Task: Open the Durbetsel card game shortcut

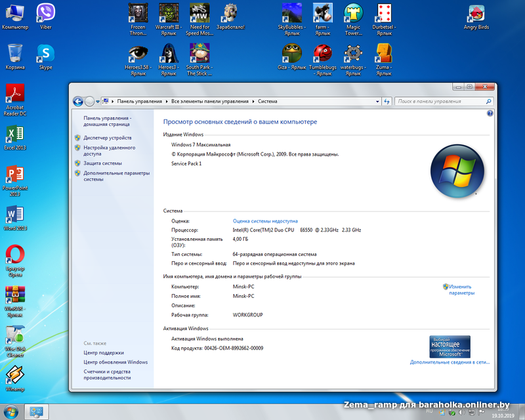Action: click(384, 20)
